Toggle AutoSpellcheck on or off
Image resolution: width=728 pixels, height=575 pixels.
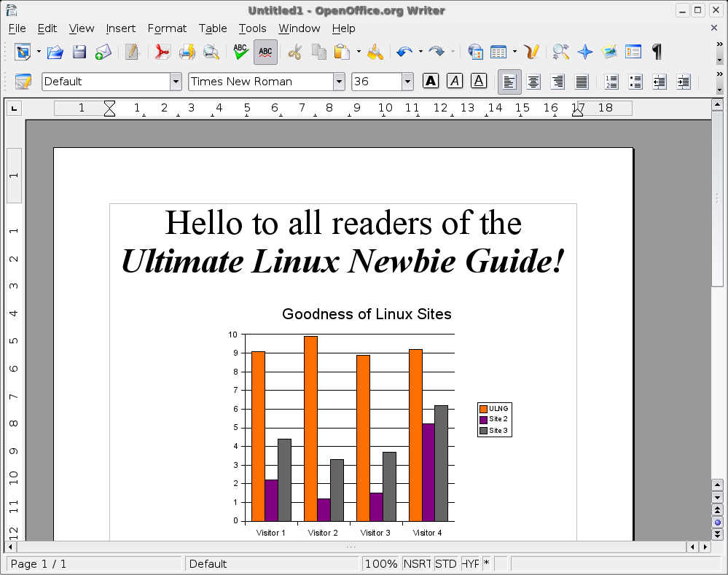point(265,52)
